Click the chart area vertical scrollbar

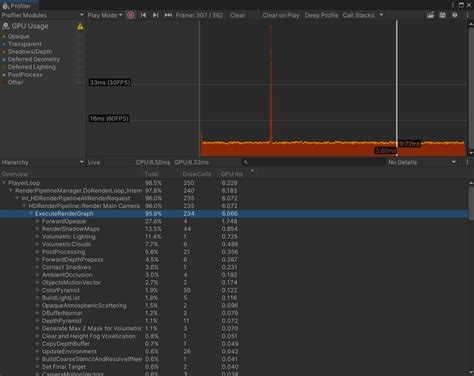[x=471, y=87]
